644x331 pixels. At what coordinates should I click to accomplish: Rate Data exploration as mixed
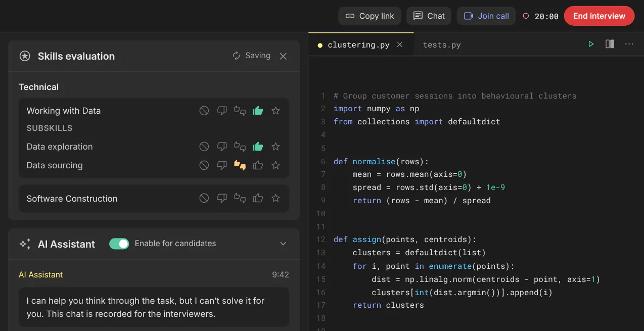pos(240,147)
